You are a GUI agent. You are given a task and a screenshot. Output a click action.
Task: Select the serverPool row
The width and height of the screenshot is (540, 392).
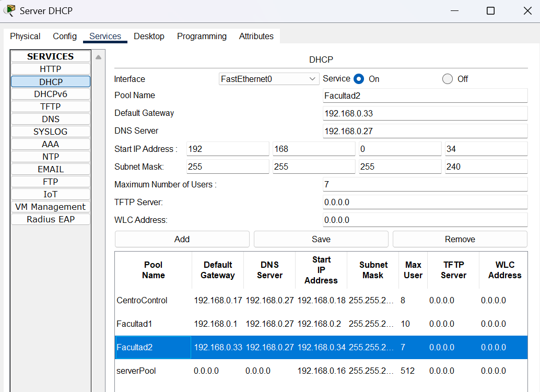point(321,371)
